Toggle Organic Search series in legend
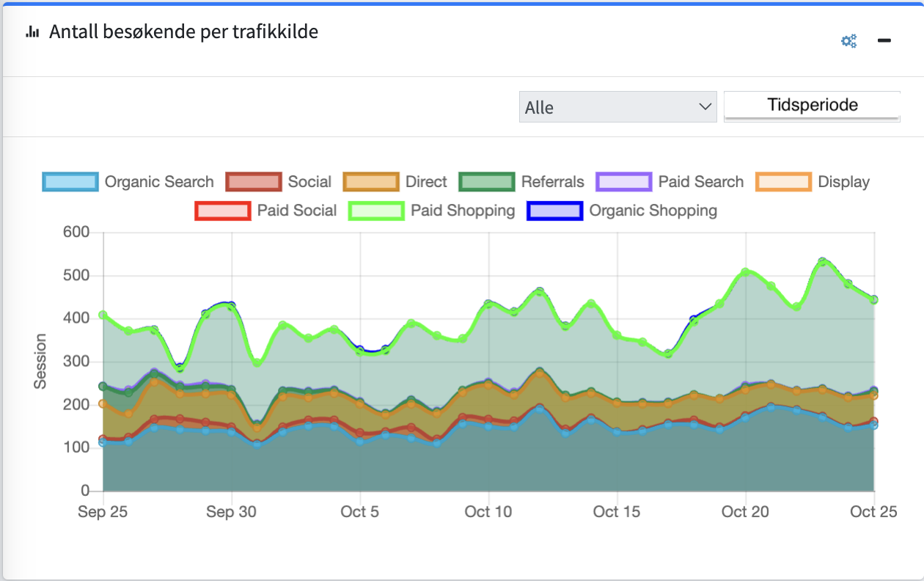Image resolution: width=924 pixels, height=581 pixels. 158,182
